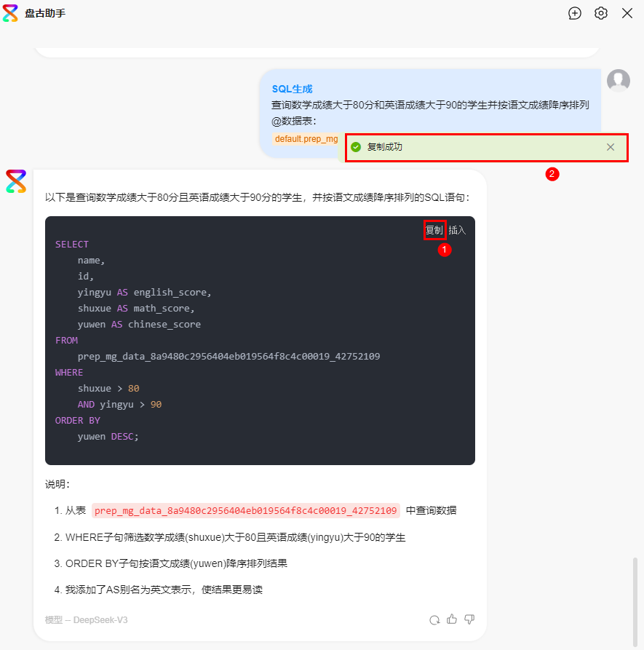Click 'yuwen AS chinese_score' code line
Screen dimensions: 644x650
139,325
